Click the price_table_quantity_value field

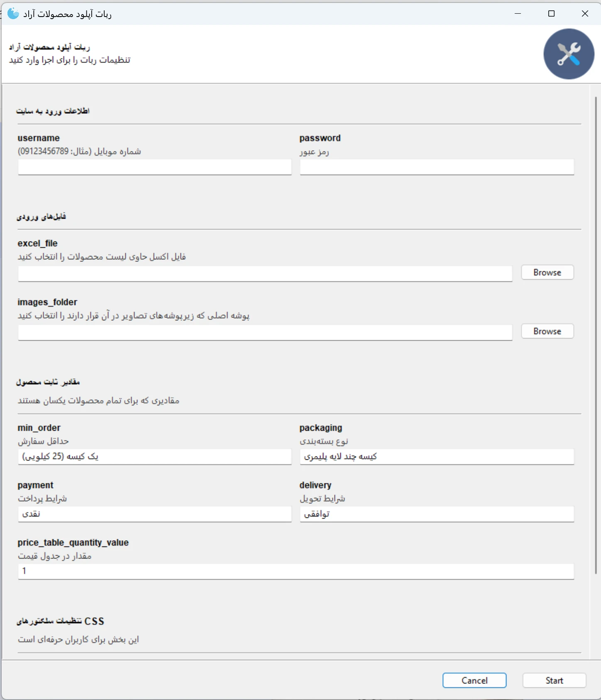[x=296, y=571]
